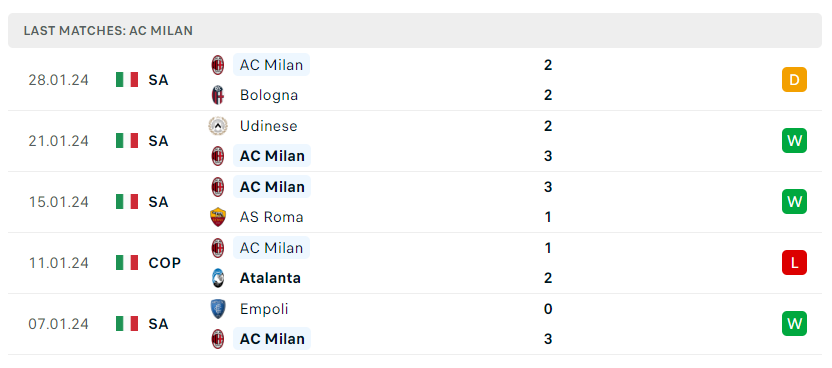The height and width of the screenshot is (368, 832).
Task: Click the AS Roma club crest icon
Action: pos(218,217)
